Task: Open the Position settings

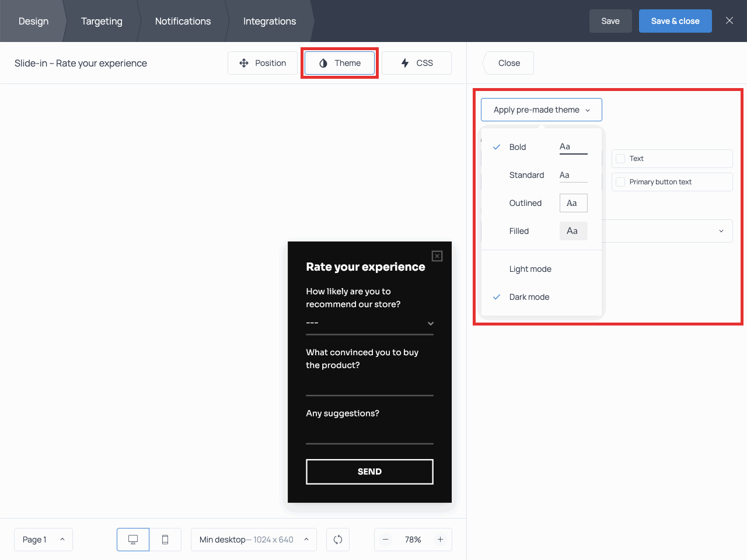Action: click(x=263, y=63)
